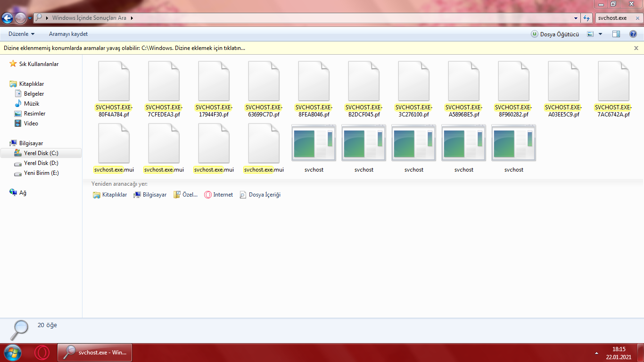Open Müzik library in the sidebar
Viewport: 644px width, 362px height.
coord(27,104)
